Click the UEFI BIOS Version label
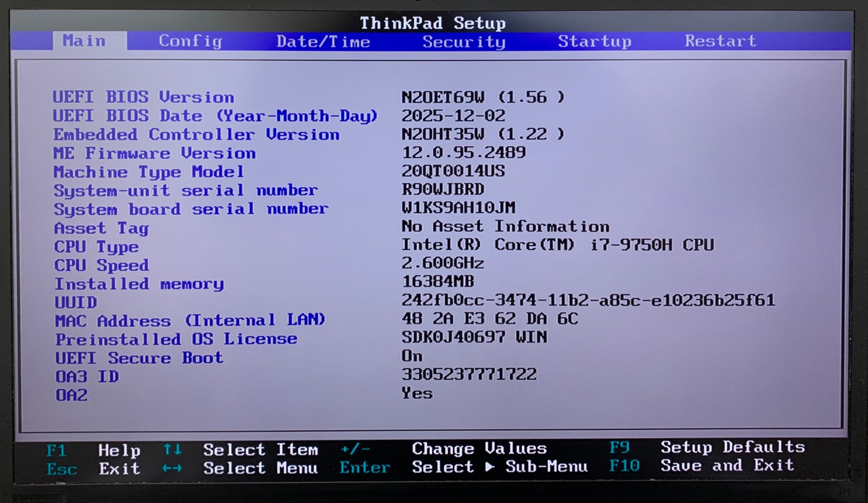Viewport: 868px width, 503px height. coord(143,97)
